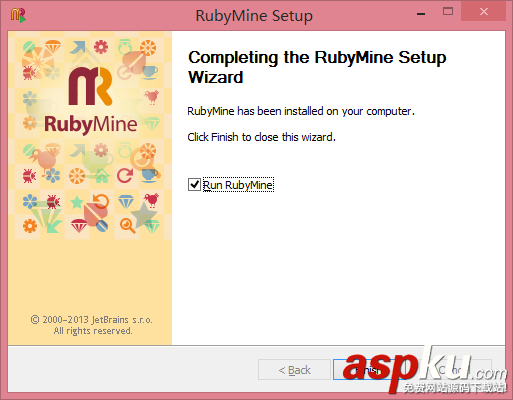Click the JetBrains copyright notice

(x=92, y=325)
